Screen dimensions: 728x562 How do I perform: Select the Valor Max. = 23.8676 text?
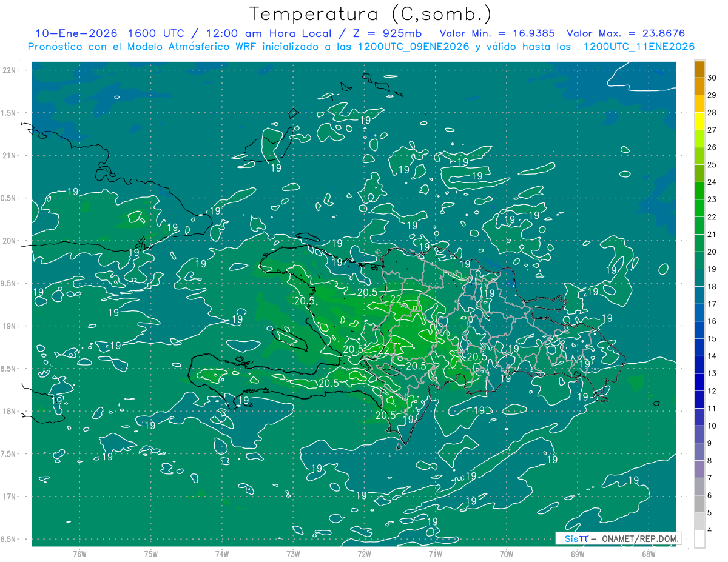[625, 33]
